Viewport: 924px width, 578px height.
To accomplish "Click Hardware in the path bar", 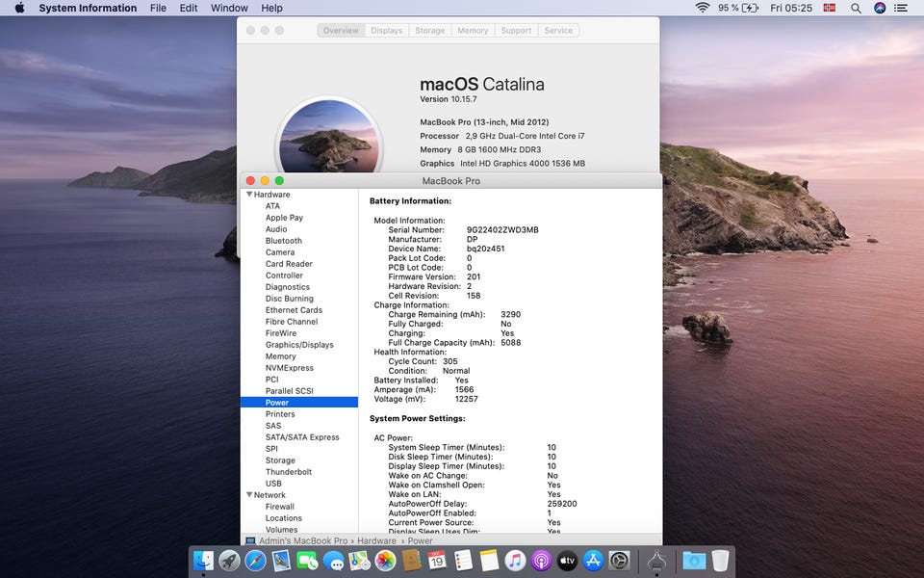I will pos(376,541).
